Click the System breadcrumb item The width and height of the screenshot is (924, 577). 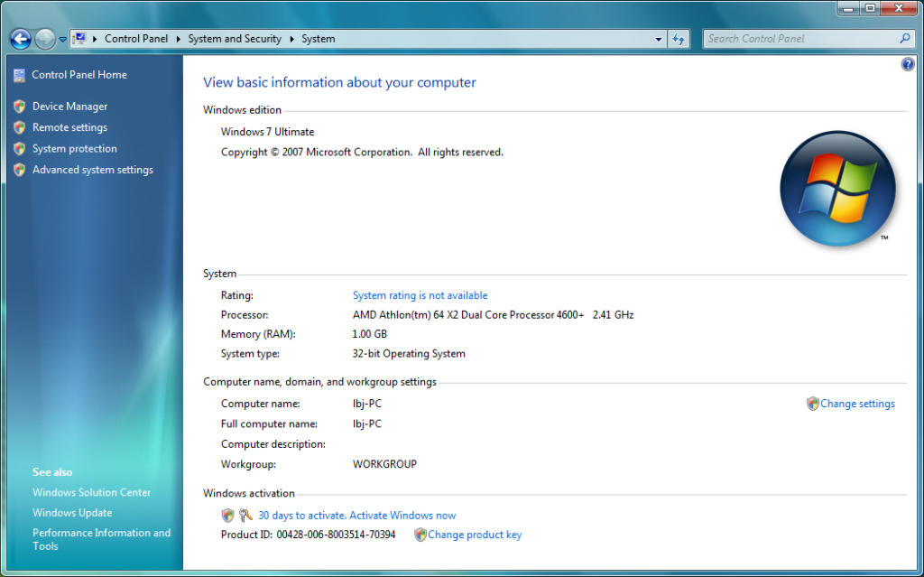tap(319, 39)
